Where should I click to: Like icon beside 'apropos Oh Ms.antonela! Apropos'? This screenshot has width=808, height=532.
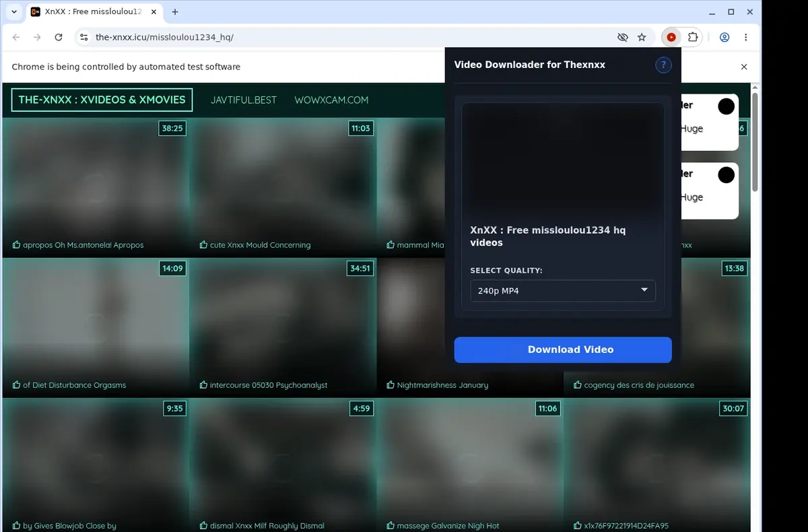click(x=16, y=244)
